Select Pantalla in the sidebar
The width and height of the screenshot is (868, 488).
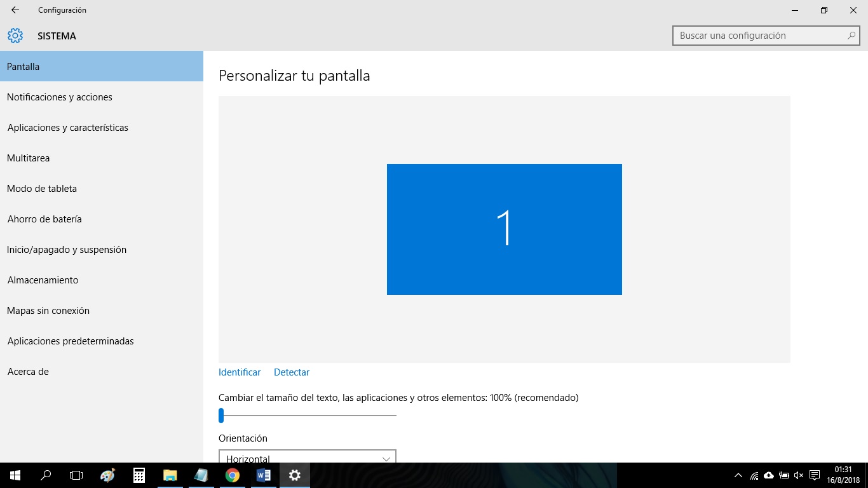coord(102,66)
